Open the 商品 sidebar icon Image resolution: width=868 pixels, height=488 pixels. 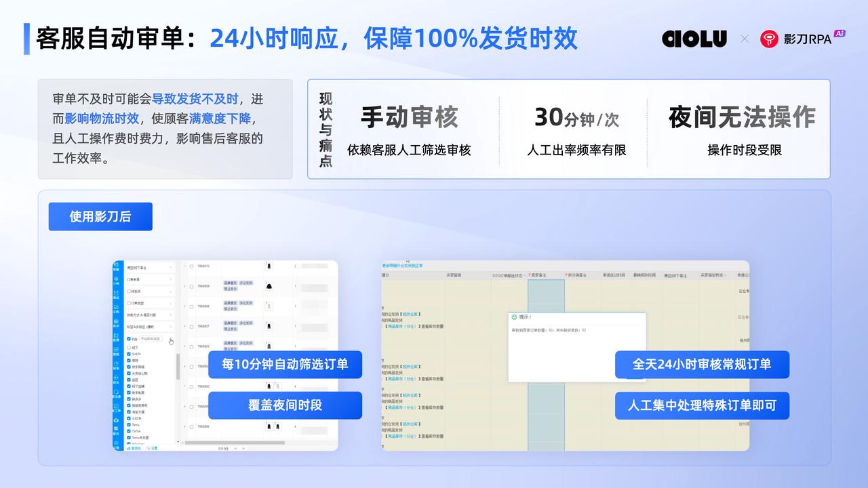[116, 294]
